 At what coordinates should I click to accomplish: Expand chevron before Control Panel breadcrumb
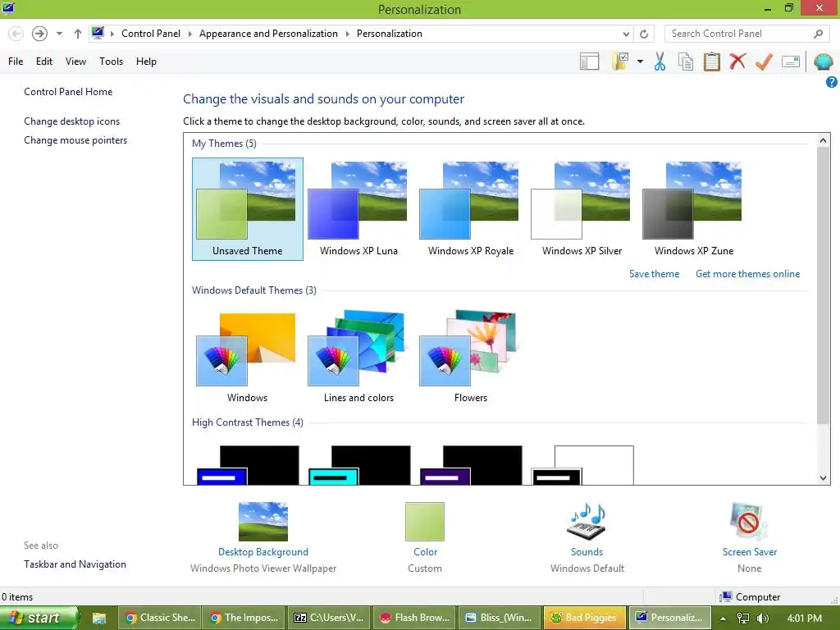click(x=112, y=34)
